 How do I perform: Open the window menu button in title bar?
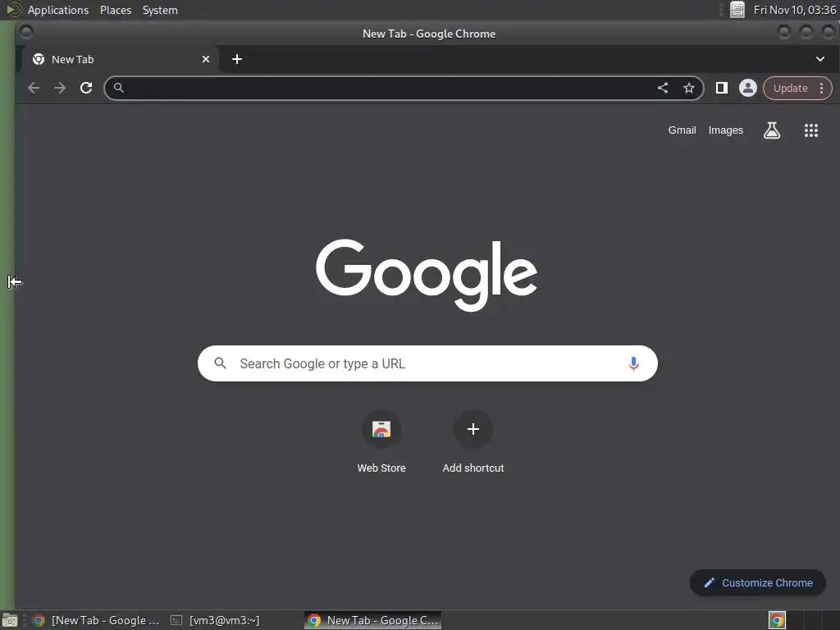point(25,33)
